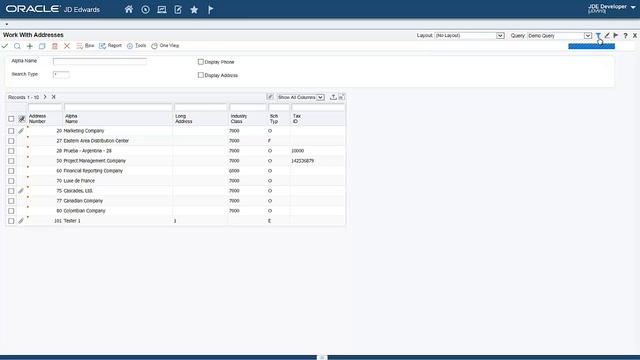
Task: Select the Colombian Company row text
Action: click(84, 211)
